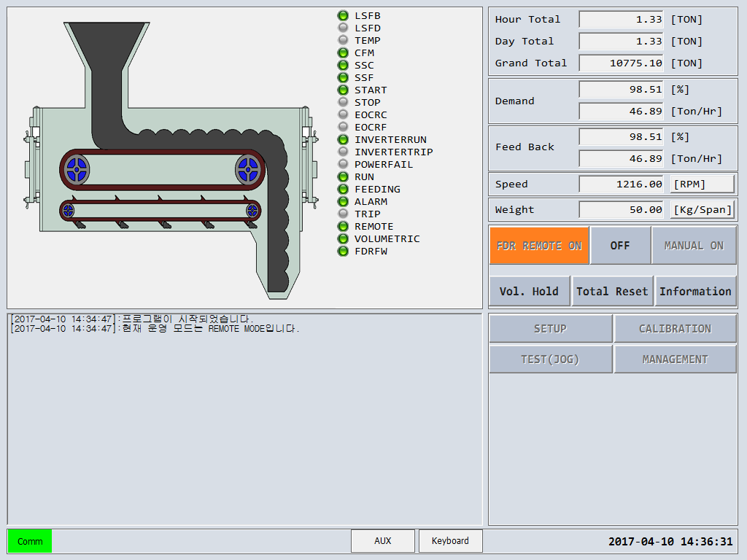Click the coal hopper inlet graphic
Image resolution: width=747 pixels, height=560 pixels.
pos(107,44)
